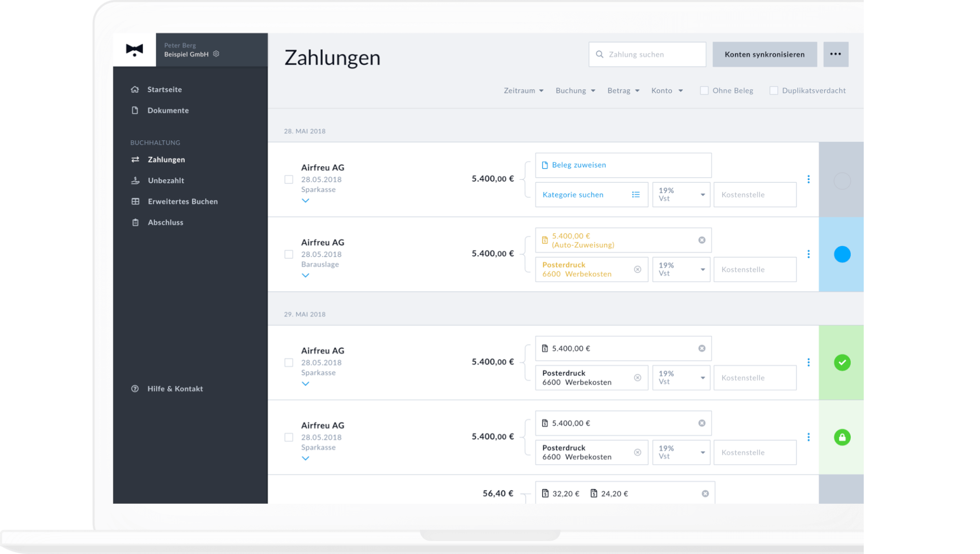
Task: Remove the receipt from the checkmarked payment row
Action: 702,349
